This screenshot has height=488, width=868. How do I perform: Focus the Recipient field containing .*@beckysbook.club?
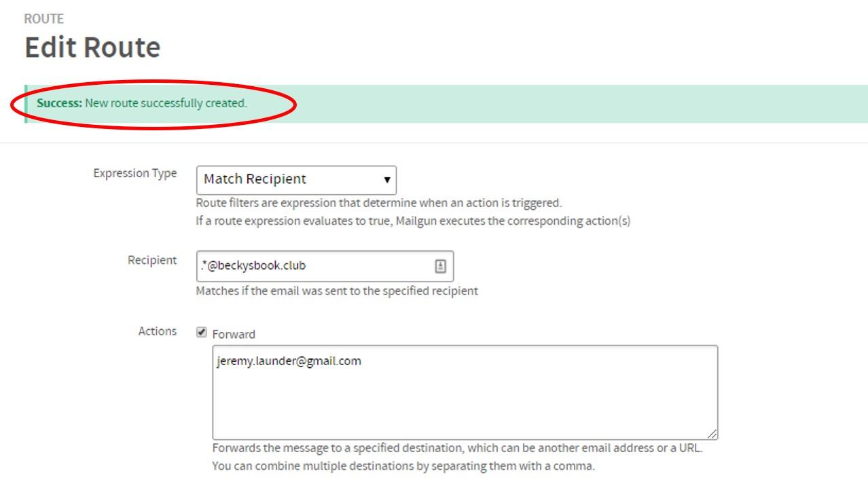(325, 266)
